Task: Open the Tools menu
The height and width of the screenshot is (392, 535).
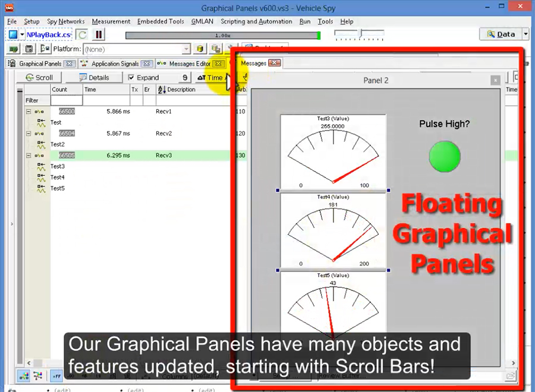Action: coord(325,21)
